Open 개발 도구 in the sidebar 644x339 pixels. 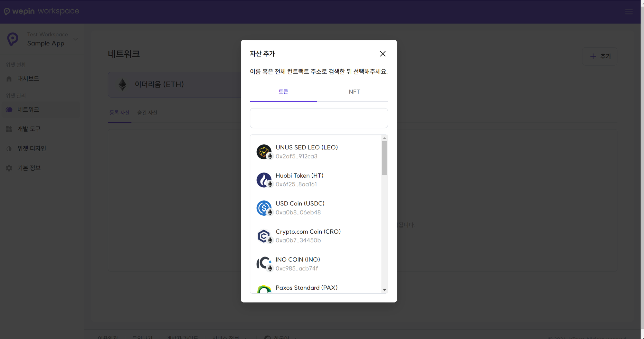(29, 129)
